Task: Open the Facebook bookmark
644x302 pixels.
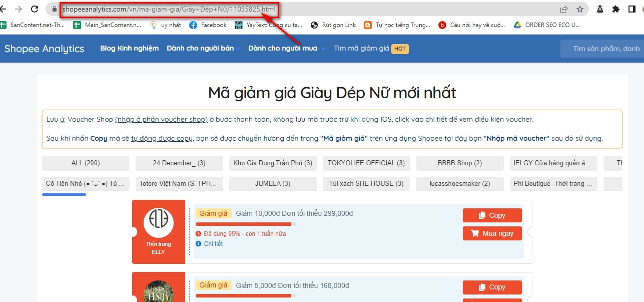Action: pyautogui.click(x=208, y=25)
